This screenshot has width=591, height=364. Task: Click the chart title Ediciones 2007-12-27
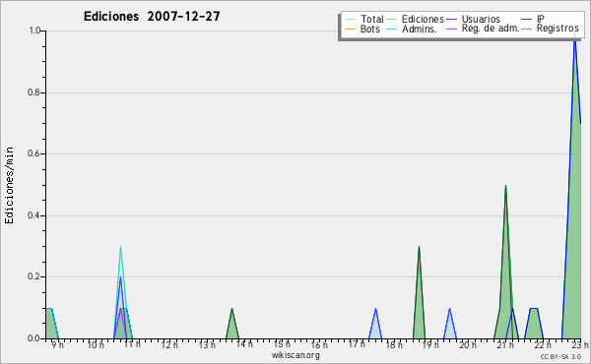click(152, 17)
